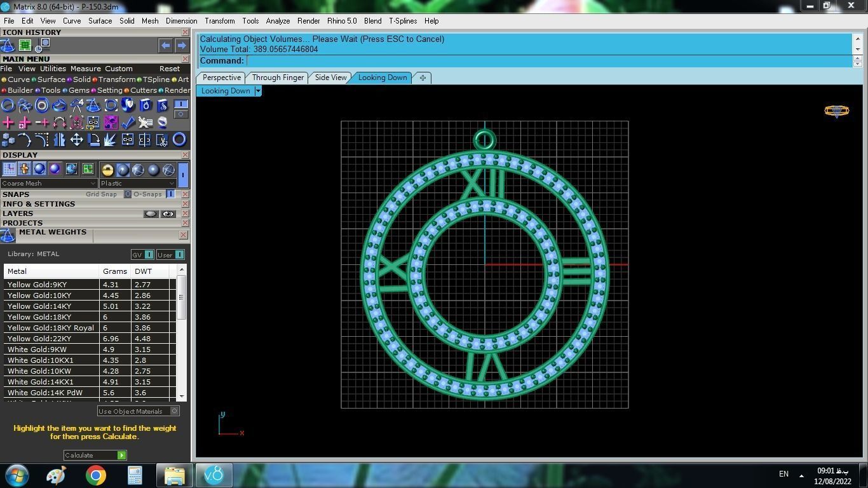Click the history back arrow in Icon History
868x488 pixels.
pos(165,45)
